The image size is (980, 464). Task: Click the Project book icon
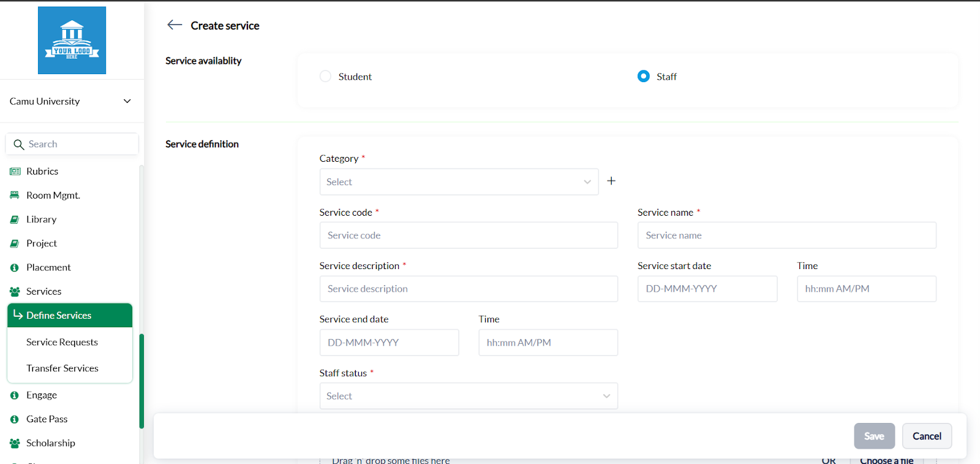(x=15, y=243)
